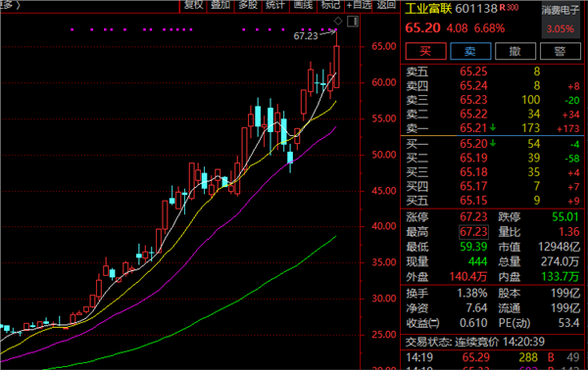Toggle the side panel layout icon

click(x=353, y=22)
